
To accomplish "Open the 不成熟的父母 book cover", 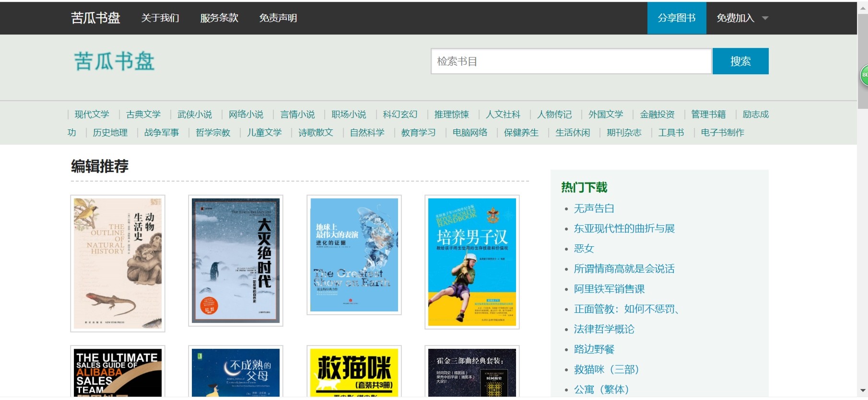I will (x=235, y=372).
